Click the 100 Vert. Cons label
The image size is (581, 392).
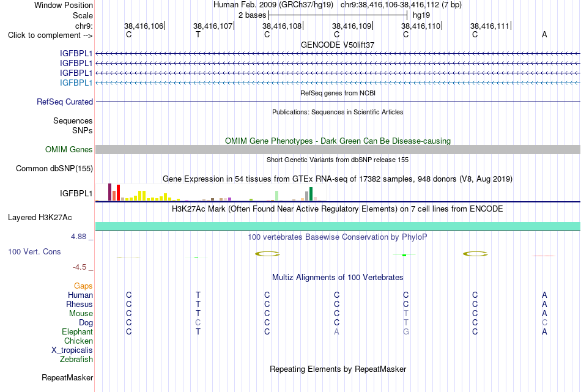coord(34,251)
